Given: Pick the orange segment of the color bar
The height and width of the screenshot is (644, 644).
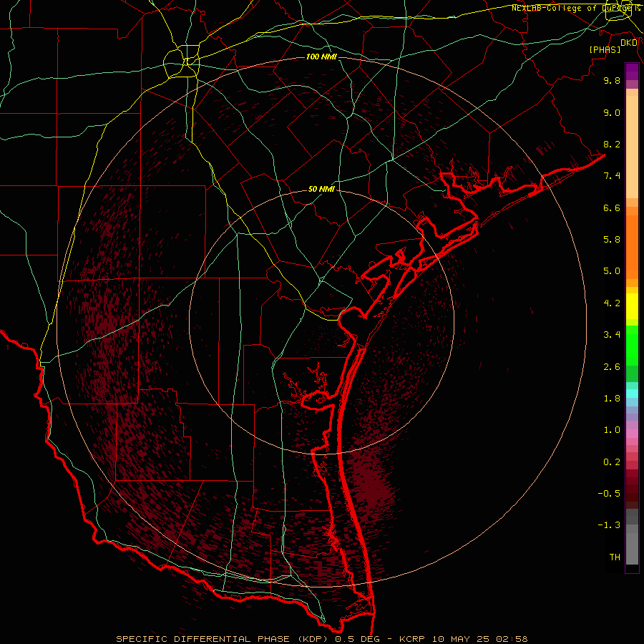Looking at the screenshot, I should coord(632,246).
